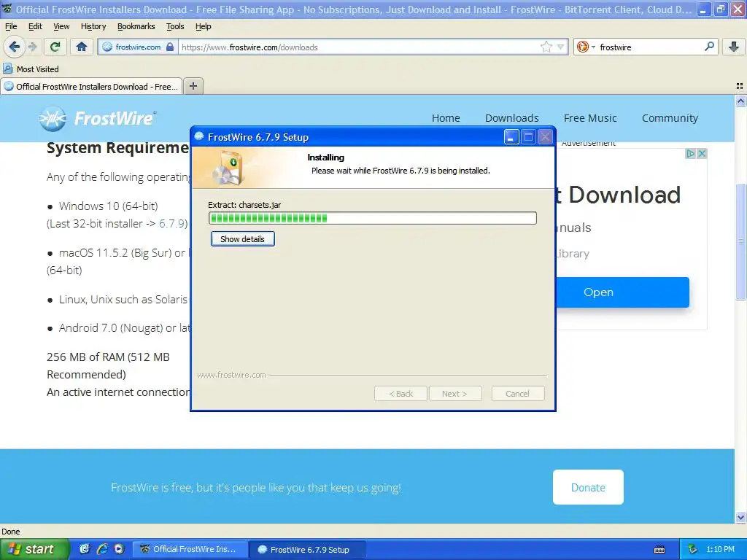This screenshot has width=747, height=560.
Task: Click the Forward arrow in the browser toolbar
Action: pos(32,47)
